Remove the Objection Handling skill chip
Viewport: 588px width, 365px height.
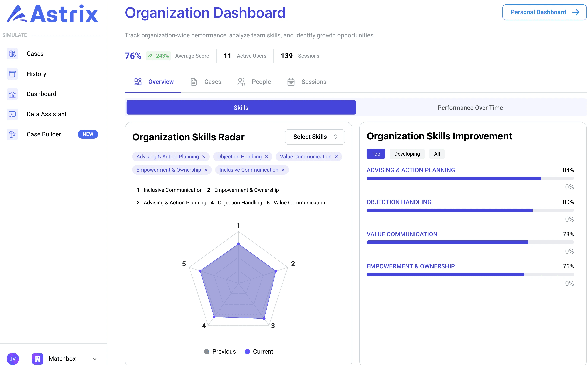tap(266, 157)
